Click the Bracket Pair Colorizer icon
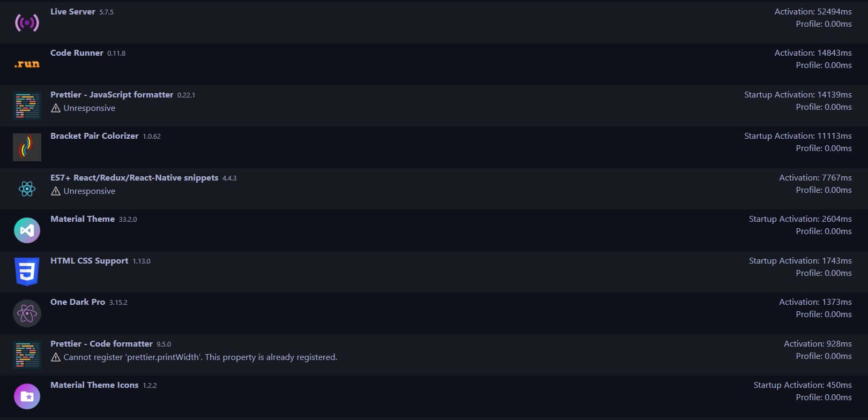Viewport: 868px width, 420px height. click(x=27, y=147)
